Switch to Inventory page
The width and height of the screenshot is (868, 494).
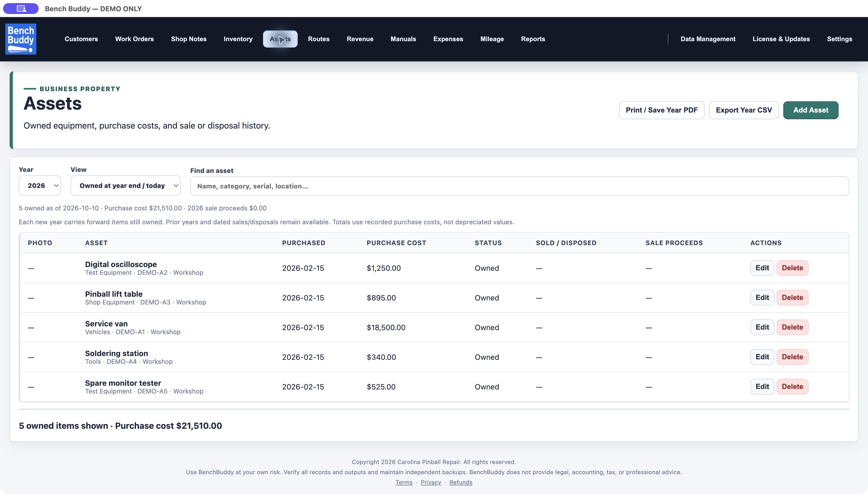pos(238,39)
